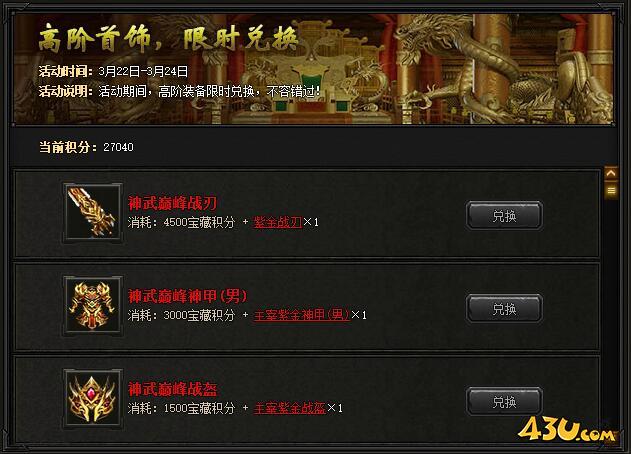Select the 神武巅峰神甲(男) item name
631x454 pixels.
[x=187, y=296]
